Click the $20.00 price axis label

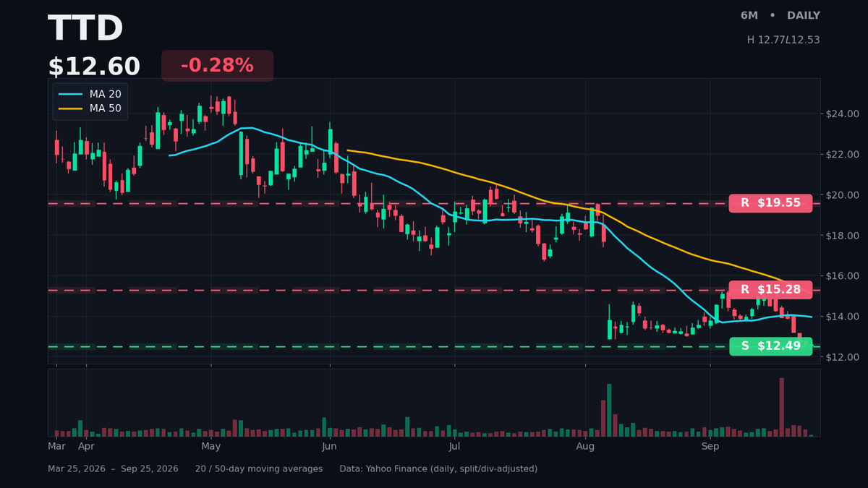pos(842,195)
